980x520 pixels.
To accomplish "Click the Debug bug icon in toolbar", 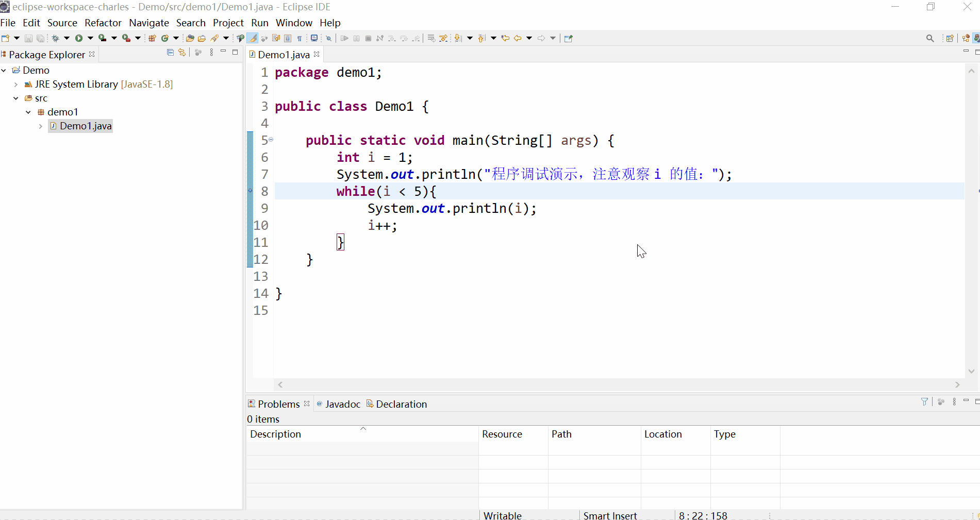I will (56, 38).
